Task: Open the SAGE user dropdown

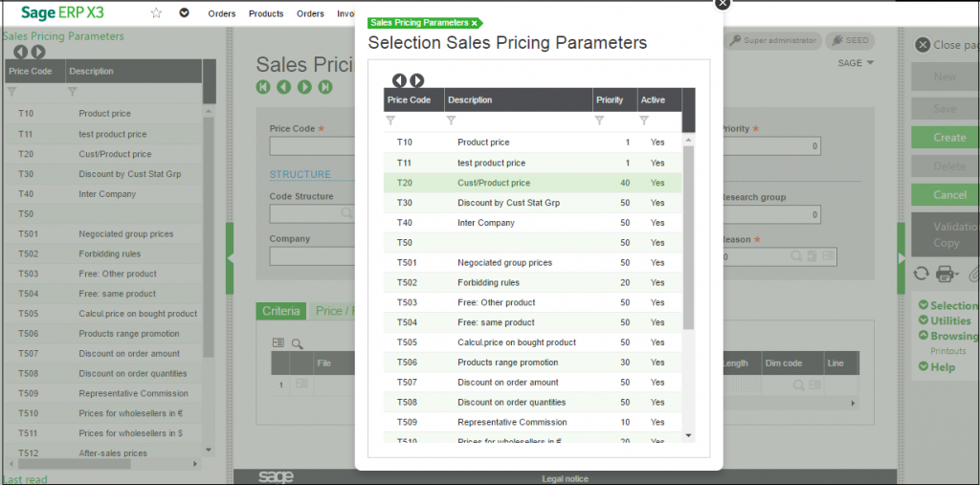Action: [856, 62]
